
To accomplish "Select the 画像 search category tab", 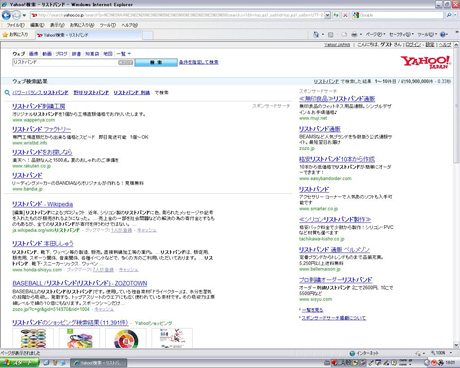I will pos(33,54).
